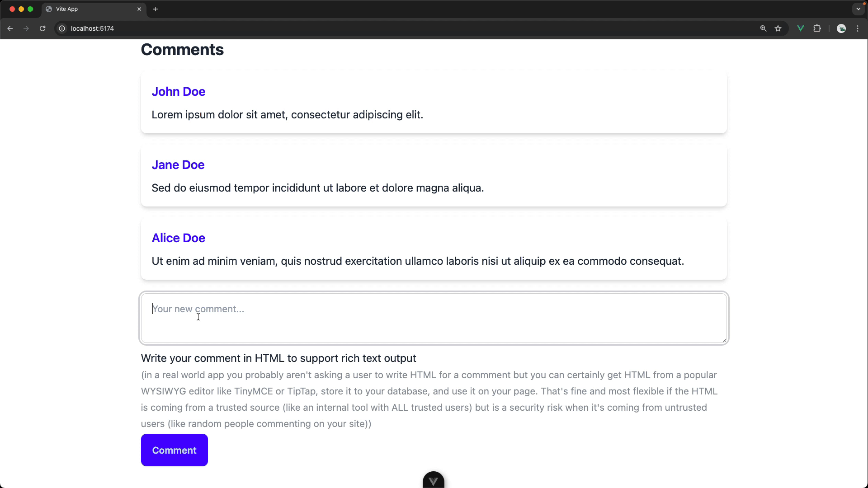Click the browser profile avatar
The width and height of the screenshot is (868, 488).
click(842, 28)
